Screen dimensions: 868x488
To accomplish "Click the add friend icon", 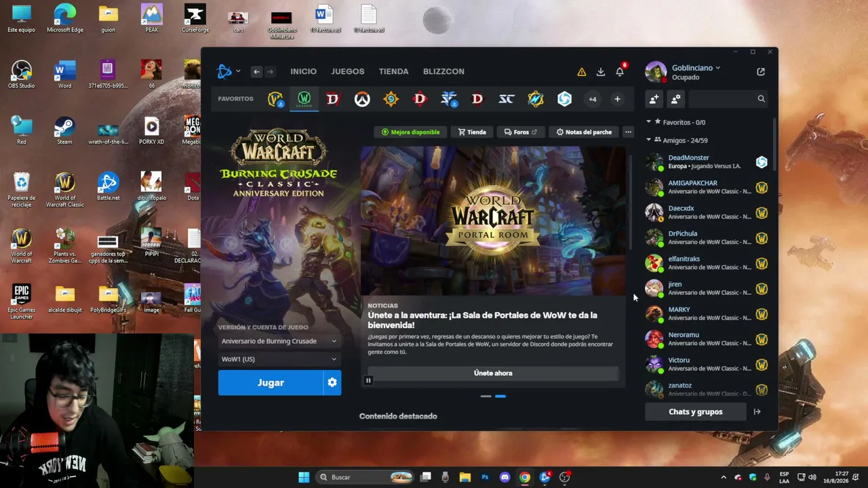I will coord(654,99).
